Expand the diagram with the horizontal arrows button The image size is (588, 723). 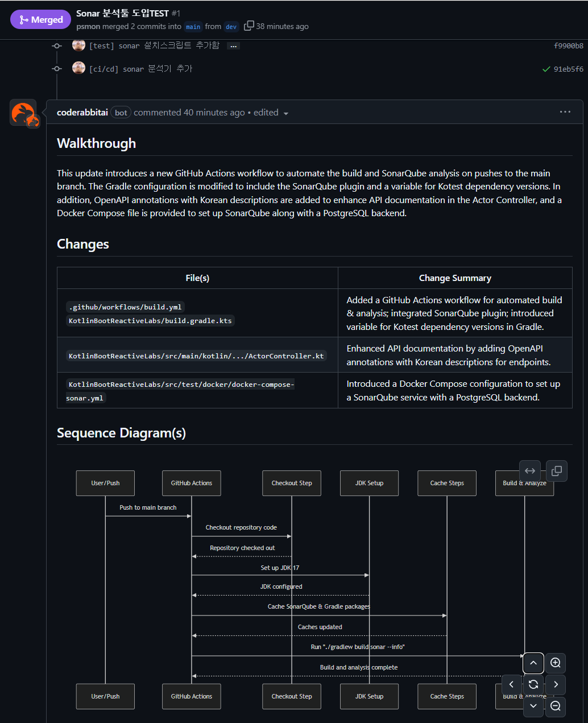coord(530,471)
